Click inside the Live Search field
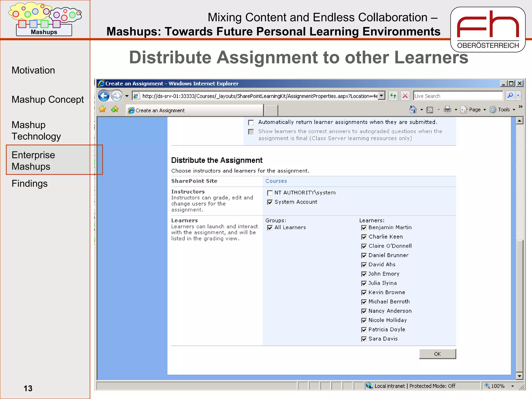 458,96
